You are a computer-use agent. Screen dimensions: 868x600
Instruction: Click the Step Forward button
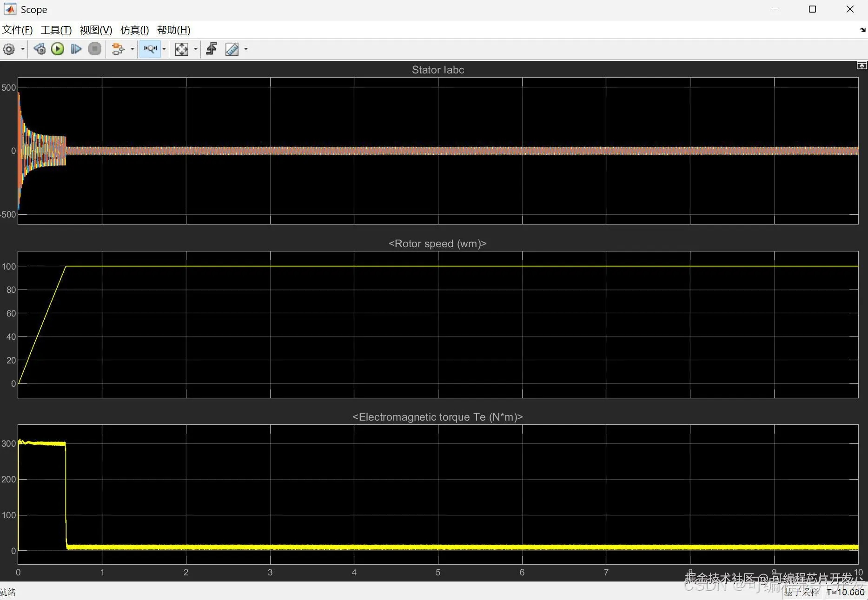(x=76, y=49)
